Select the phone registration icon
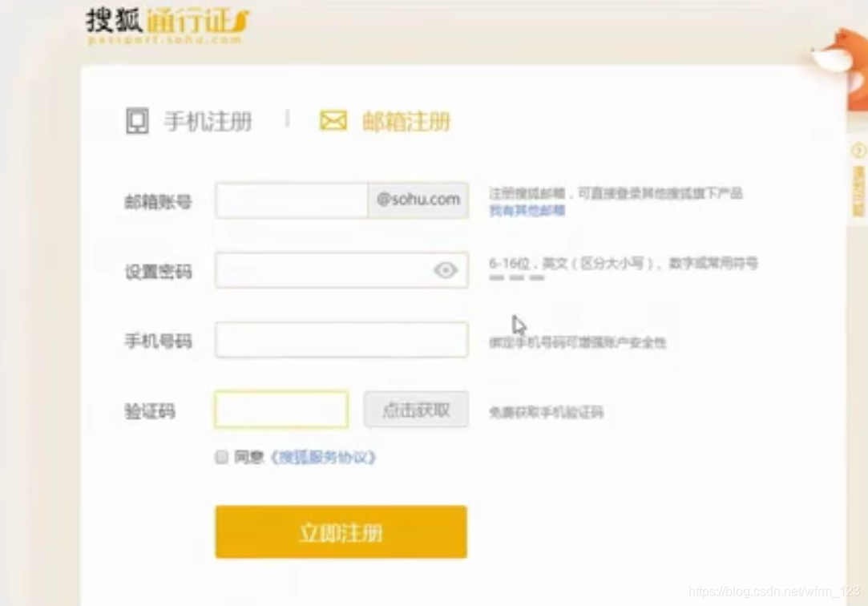This screenshot has width=868, height=606. point(137,121)
